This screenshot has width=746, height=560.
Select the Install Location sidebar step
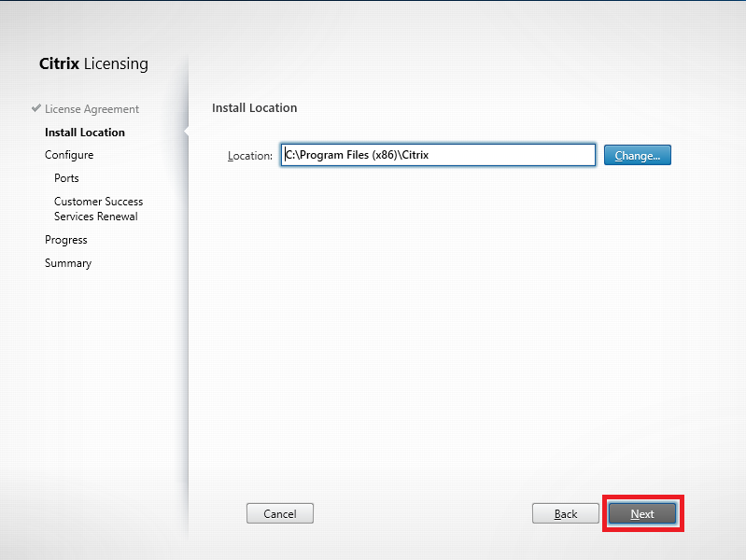pyautogui.click(x=84, y=133)
